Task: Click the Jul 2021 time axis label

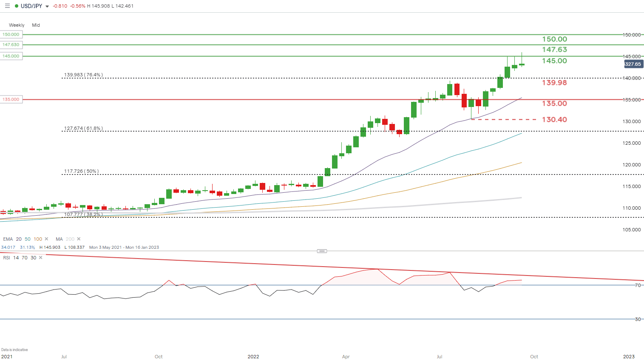Action: [x=64, y=357]
